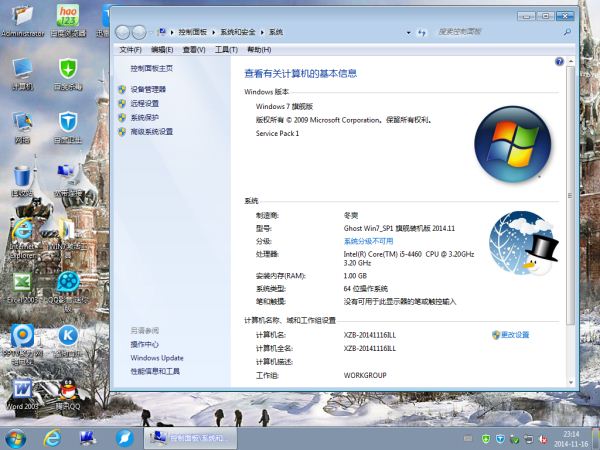
Task: Open the WIN7 activation tool desktop icon
Action: (x=67, y=238)
